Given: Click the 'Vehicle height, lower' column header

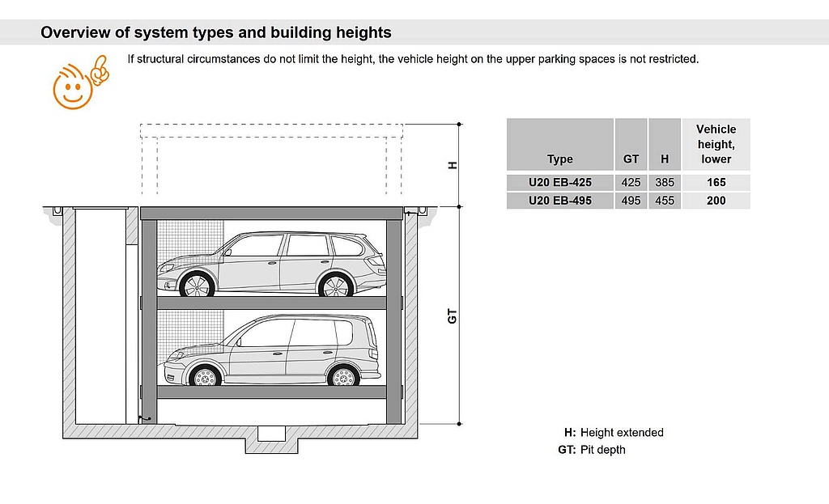Looking at the screenshot, I should tap(716, 144).
